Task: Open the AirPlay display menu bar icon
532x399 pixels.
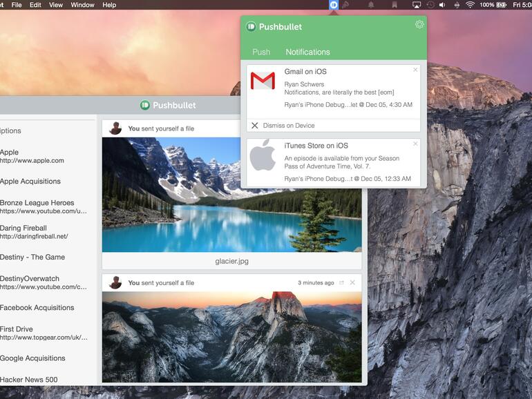Action: click(x=417, y=5)
